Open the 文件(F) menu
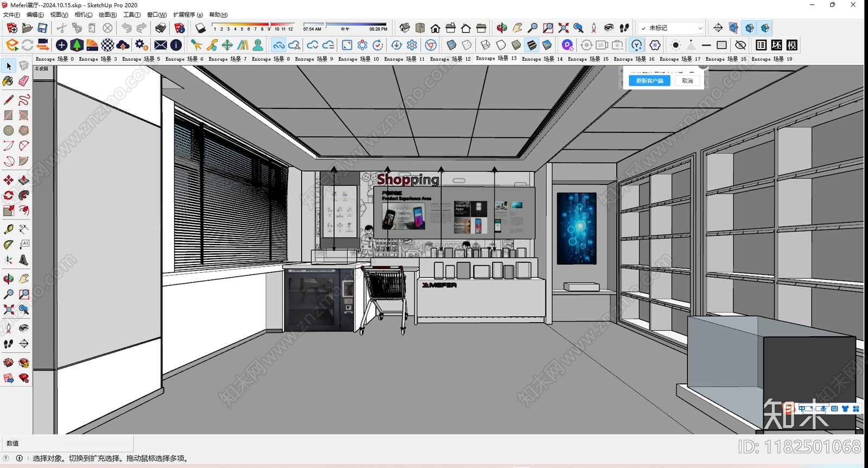868x468 pixels. click(11, 15)
